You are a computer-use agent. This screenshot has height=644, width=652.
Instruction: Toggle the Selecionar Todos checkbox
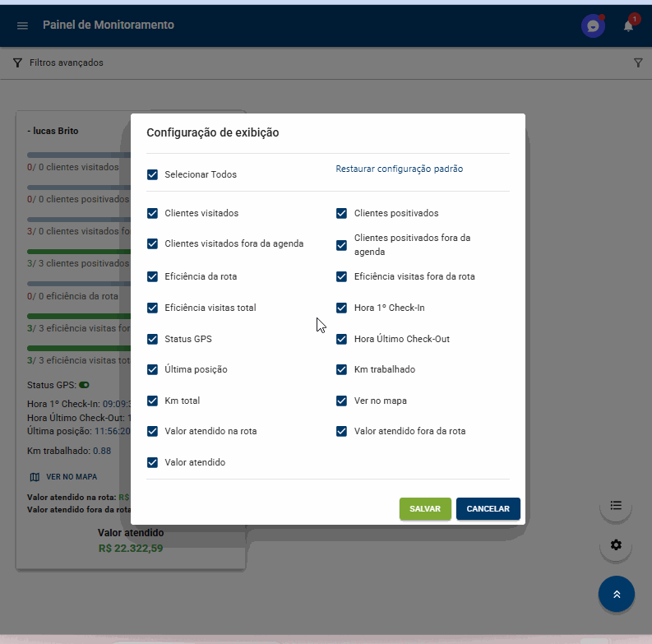[152, 174]
